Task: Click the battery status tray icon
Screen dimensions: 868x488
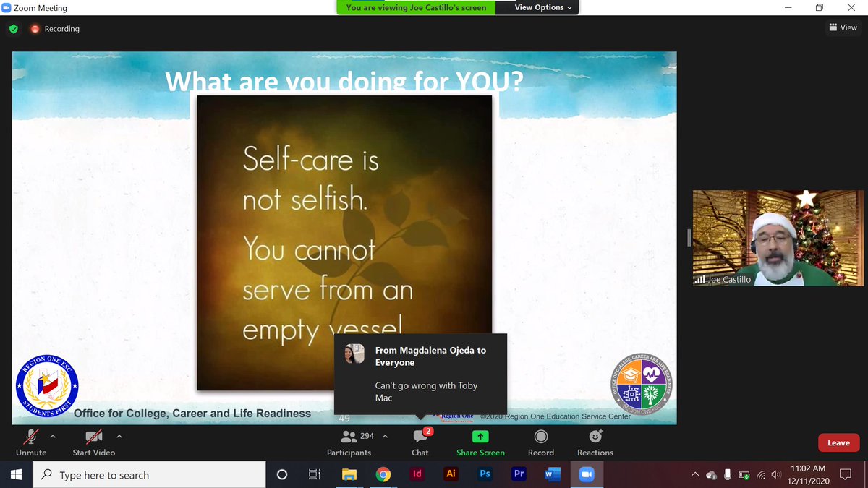Action: 744,475
